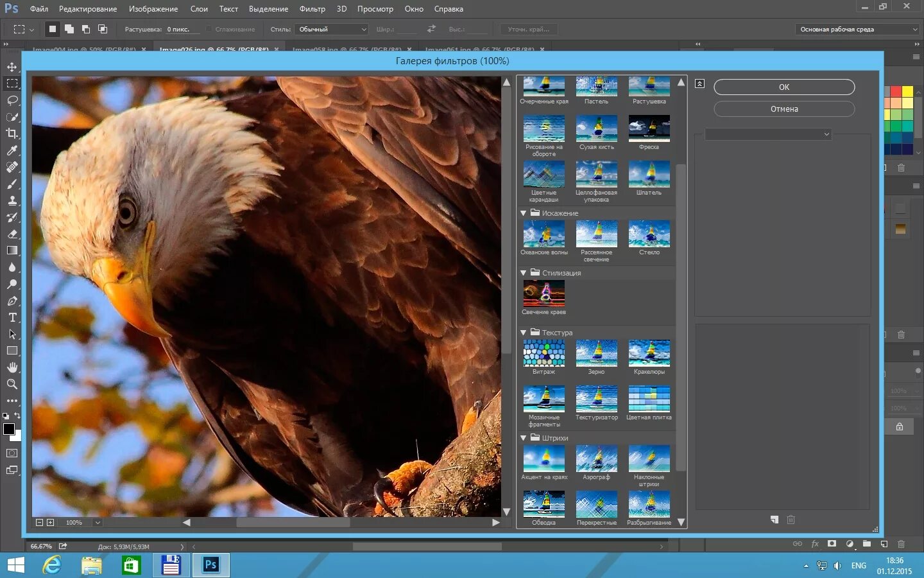The height and width of the screenshot is (578, 924).
Task: Collapse the Искажение filter folder
Action: [x=524, y=213]
